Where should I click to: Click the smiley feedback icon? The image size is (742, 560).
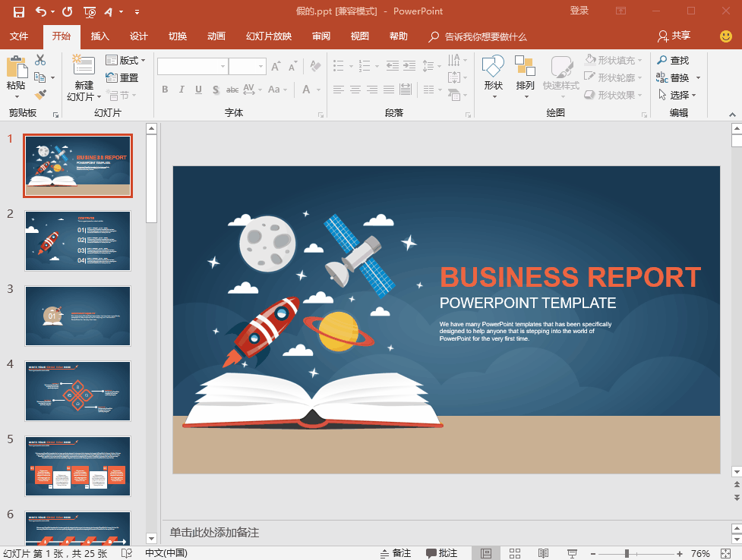coord(726,36)
